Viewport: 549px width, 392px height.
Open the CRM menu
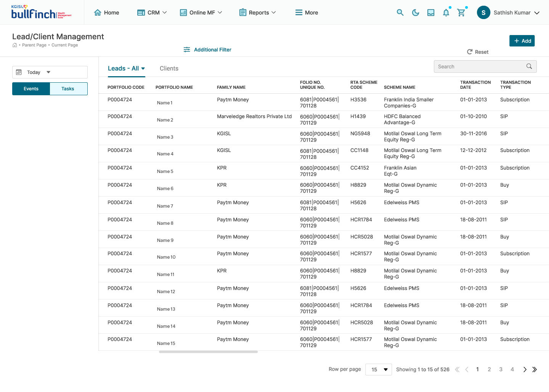(x=152, y=13)
